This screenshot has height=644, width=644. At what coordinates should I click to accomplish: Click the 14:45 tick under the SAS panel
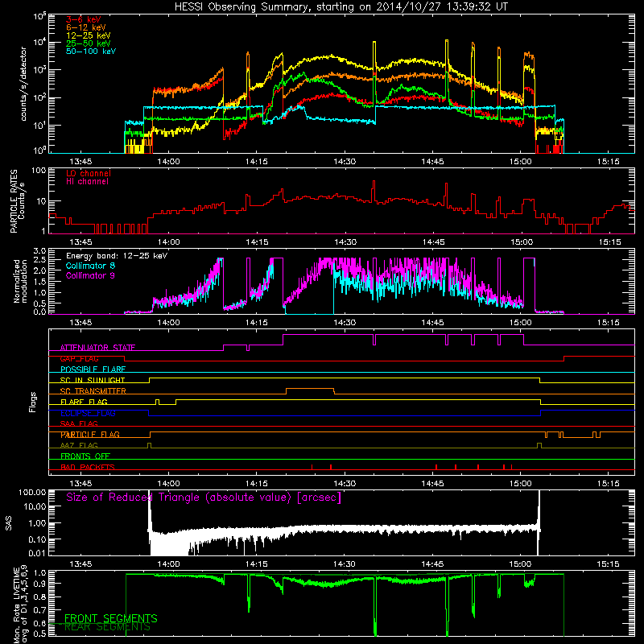pyautogui.click(x=432, y=564)
